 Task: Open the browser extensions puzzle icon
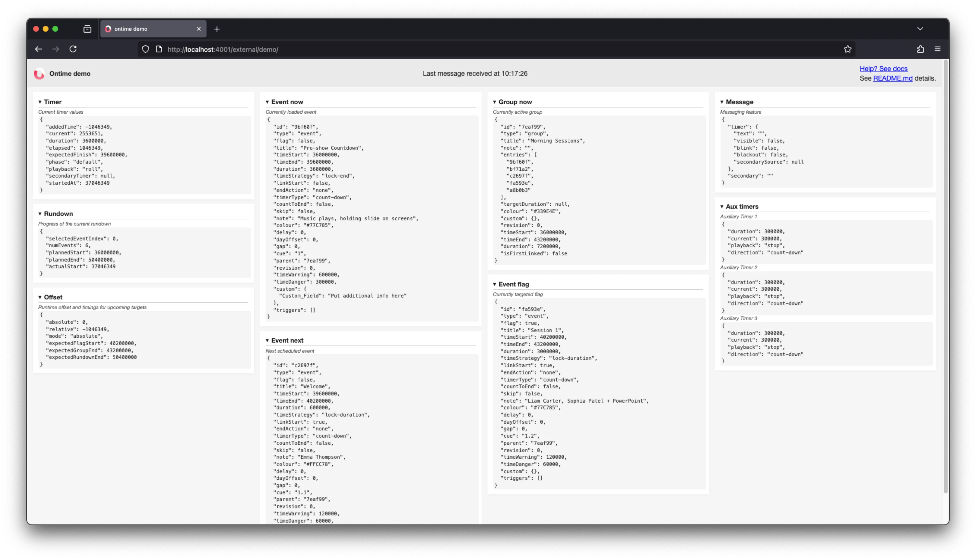click(x=920, y=49)
